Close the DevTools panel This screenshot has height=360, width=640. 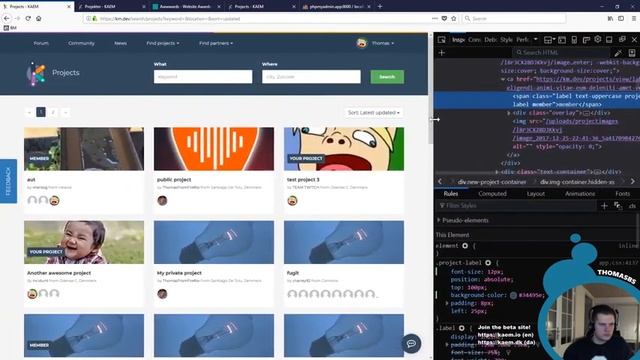click(x=634, y=40)
